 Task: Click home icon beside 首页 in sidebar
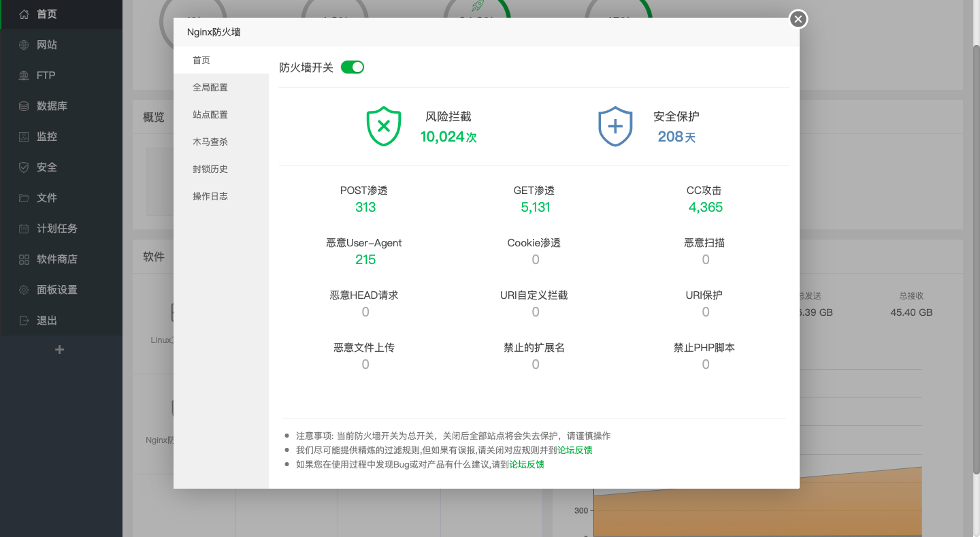coord(24,14)
